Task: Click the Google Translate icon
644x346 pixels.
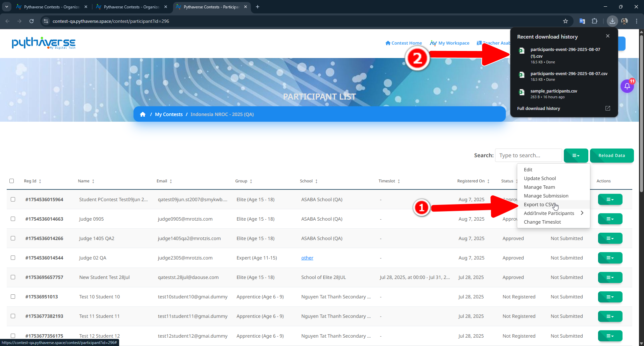Action: [582, 21]
